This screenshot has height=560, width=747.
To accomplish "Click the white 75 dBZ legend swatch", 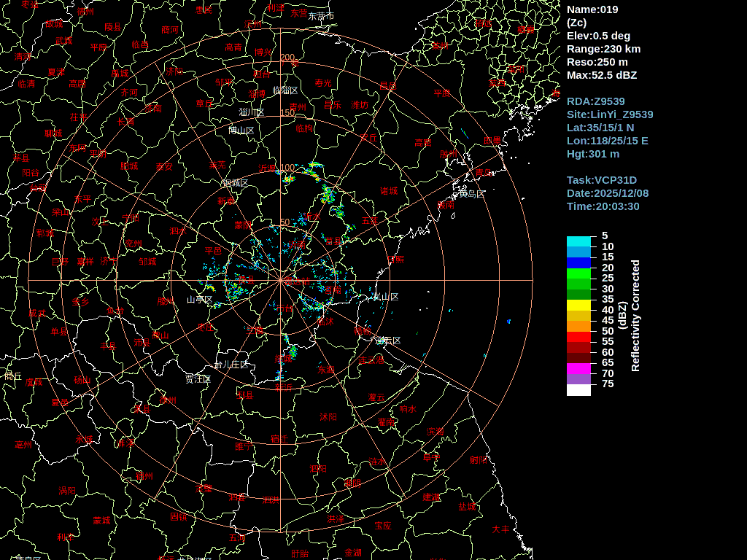I will tap(578, 390).
